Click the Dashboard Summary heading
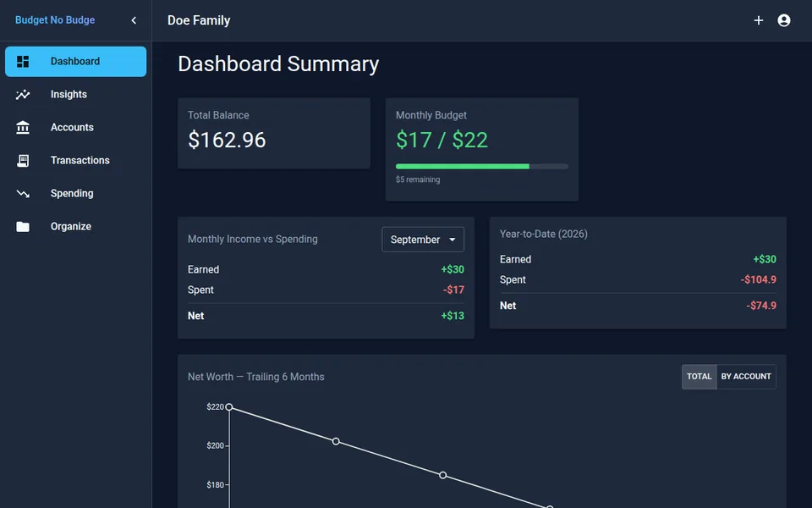 pos(278,63)
